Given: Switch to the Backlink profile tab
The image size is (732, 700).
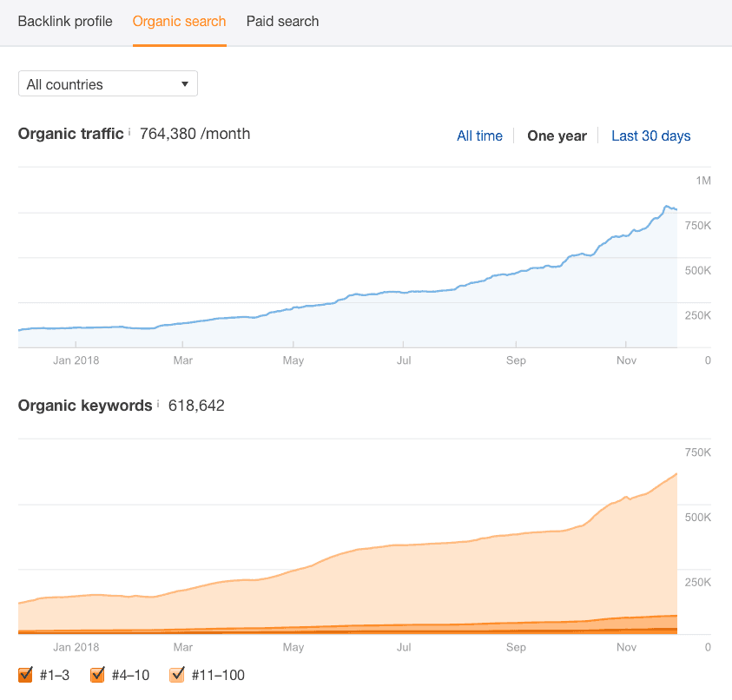Looking at the screenshot, I should point(65,22).
